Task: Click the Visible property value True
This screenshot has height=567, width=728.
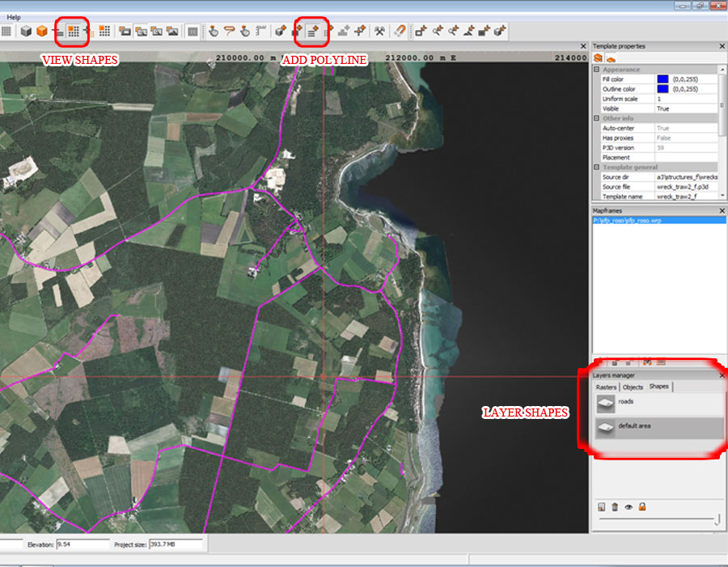Action: coord(662,108)
